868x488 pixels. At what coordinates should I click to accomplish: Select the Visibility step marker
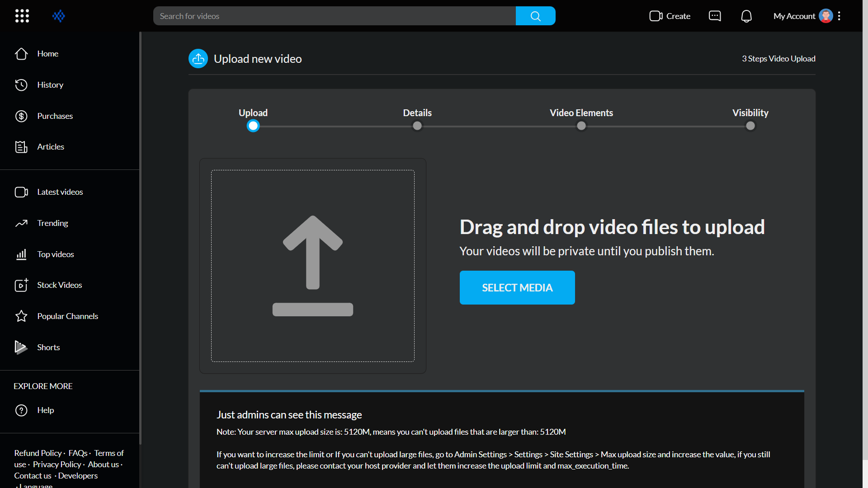coord(750,126)
